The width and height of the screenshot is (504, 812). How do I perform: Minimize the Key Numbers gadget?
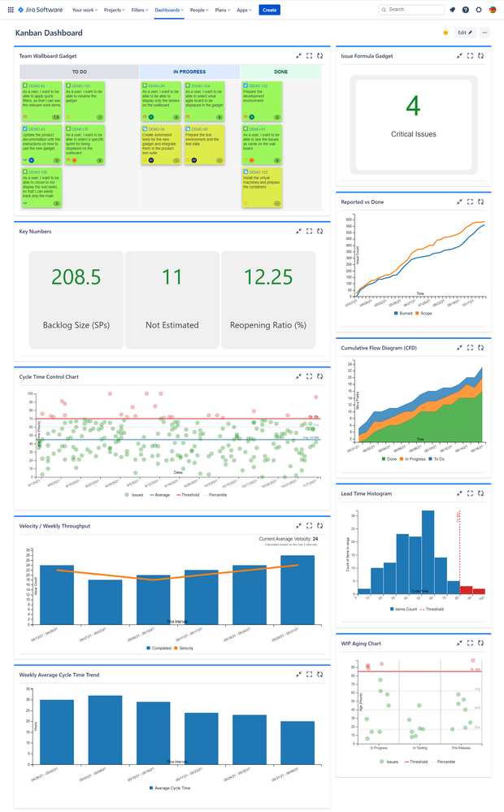pyautogui.click(x=299, y=232)
